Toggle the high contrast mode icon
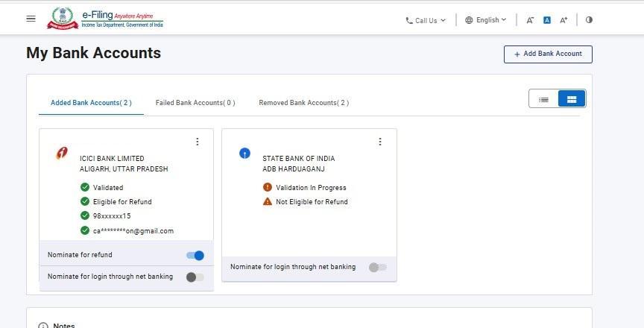 (589, 20)
